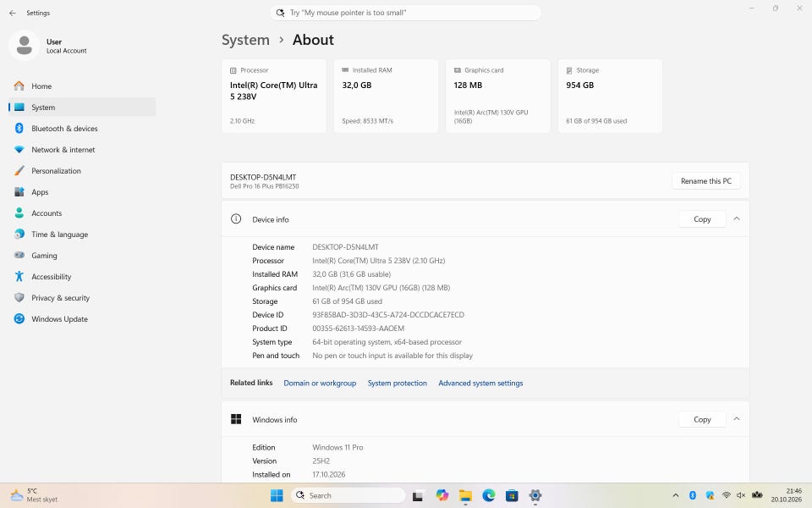Click the Windows Update sync icon
The width and height of the screenshot is (812, 508).
point(19,319)
